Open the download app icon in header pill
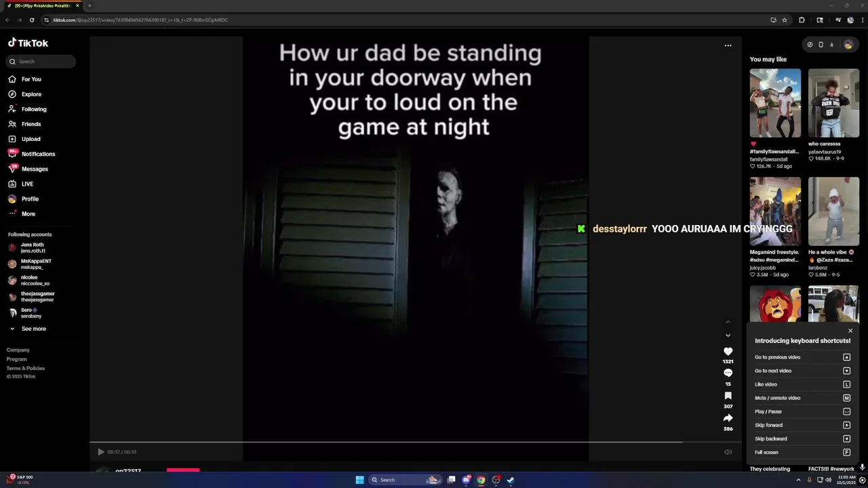 pyautogui.click(x=831, y=45)
